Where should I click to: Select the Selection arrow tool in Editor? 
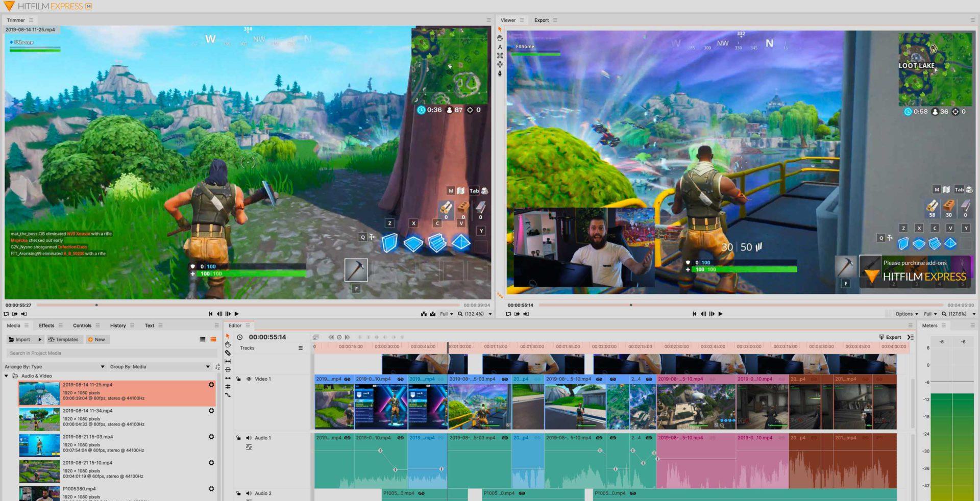(x=228, y=336)
